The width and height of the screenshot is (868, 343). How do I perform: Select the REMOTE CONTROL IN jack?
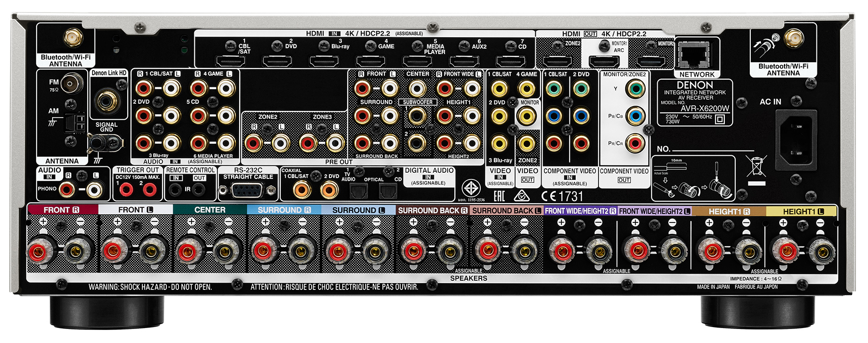pyautogui.click(x=175, y=190)
